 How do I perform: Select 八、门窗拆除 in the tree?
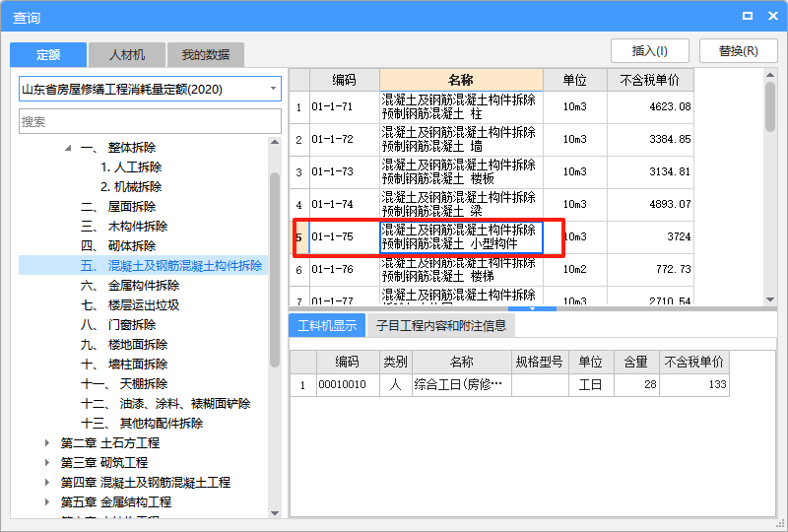pos(118,325)
